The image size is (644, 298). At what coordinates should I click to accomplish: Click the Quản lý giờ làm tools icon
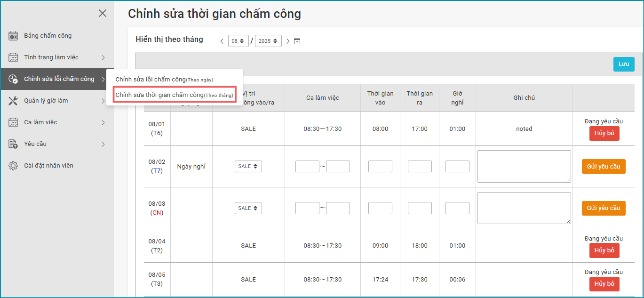click(13, 101)
